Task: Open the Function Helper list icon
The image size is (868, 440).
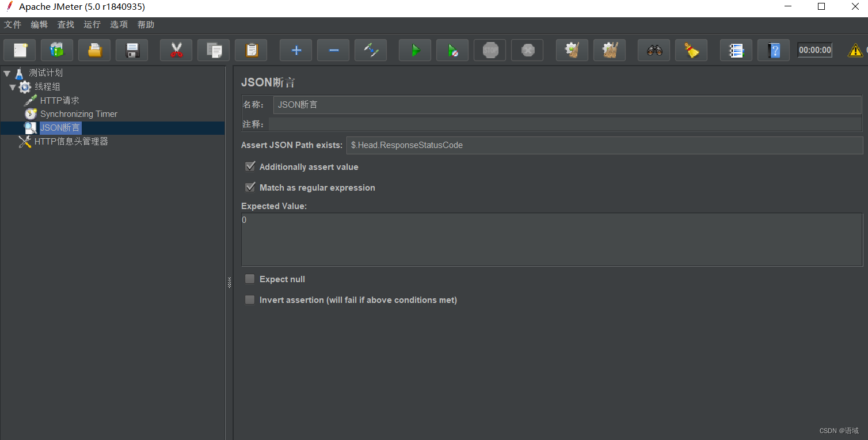Action: [736, 50]
